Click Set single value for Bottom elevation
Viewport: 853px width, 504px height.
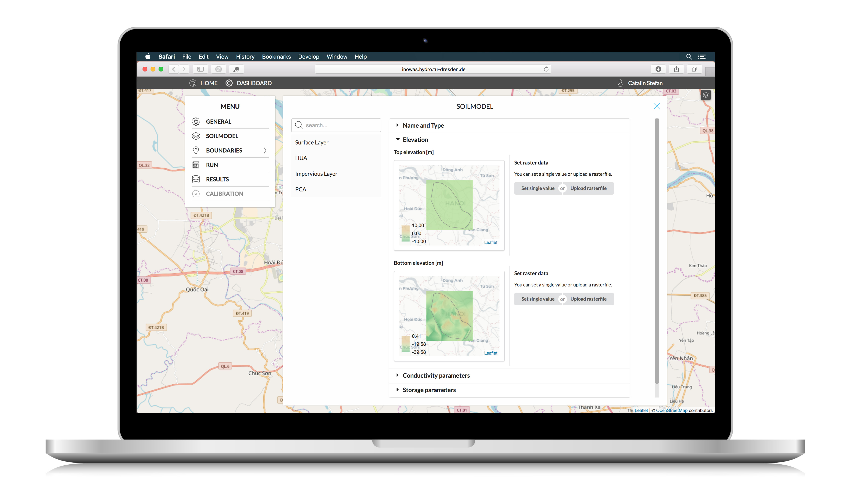coord(537,299)
